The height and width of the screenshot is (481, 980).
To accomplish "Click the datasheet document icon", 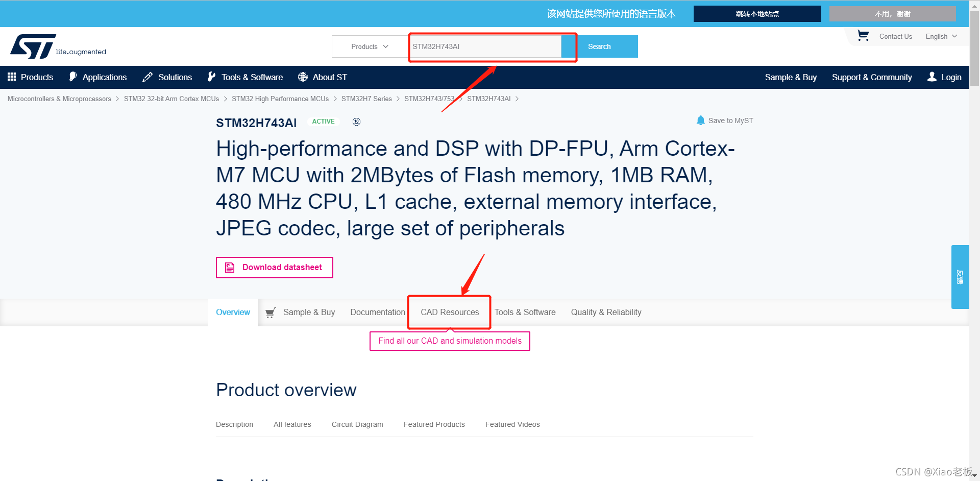I will pos(230,268).
